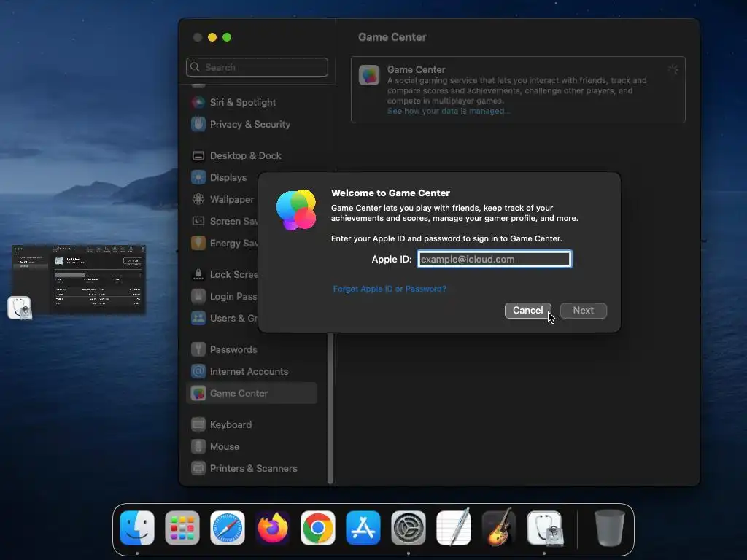Click the yellow minimize window button
The image size is (747, 560).
[x=212, y=37]
